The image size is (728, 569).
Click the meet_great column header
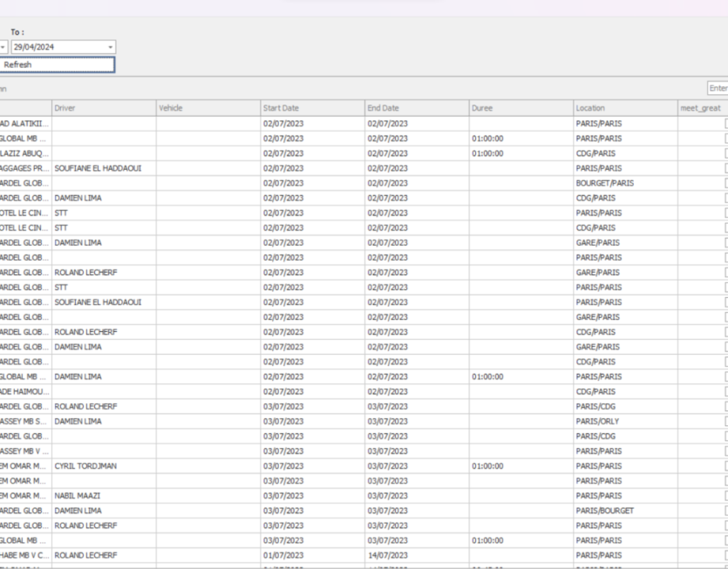click(x=702, y=108)
